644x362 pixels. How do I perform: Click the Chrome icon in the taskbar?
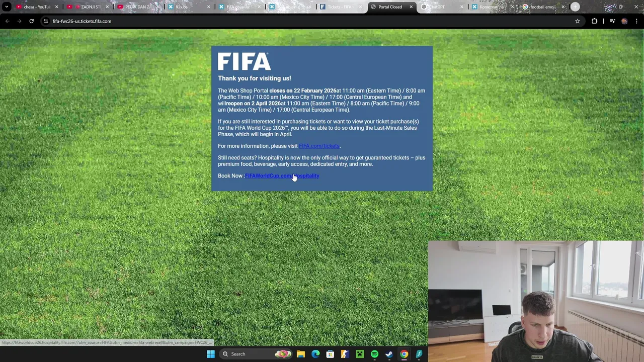[x=404, y=354]
